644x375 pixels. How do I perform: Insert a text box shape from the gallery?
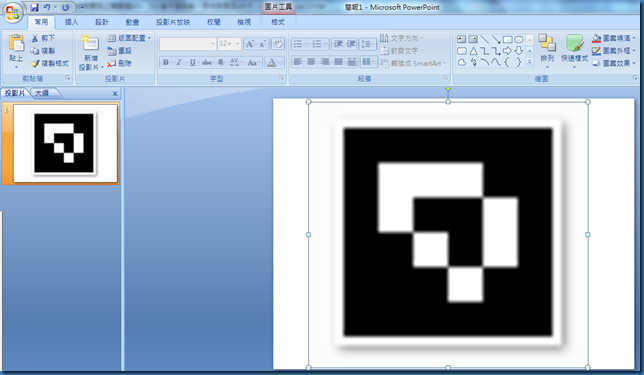point(462,39)
